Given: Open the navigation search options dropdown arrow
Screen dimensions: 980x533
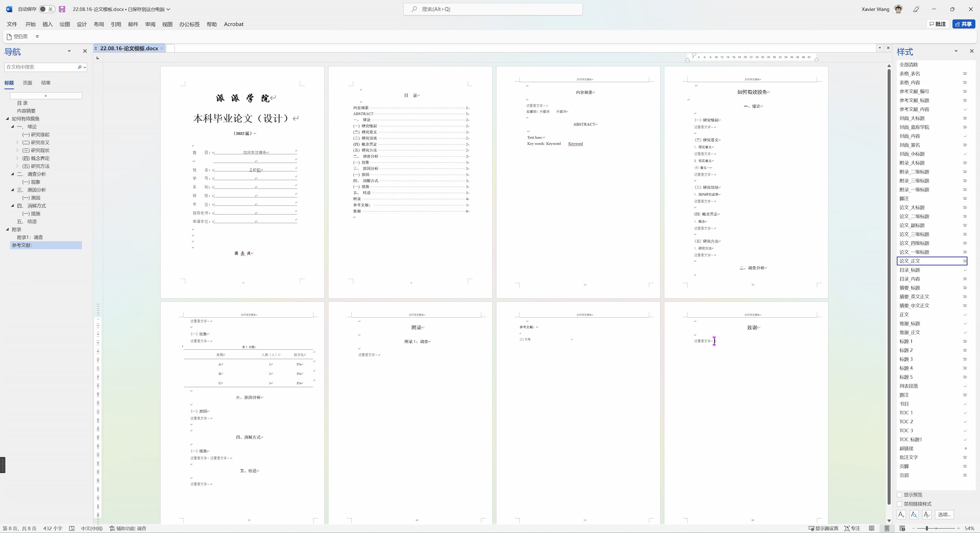Looking at the screenshot, I should click(85, 67).
